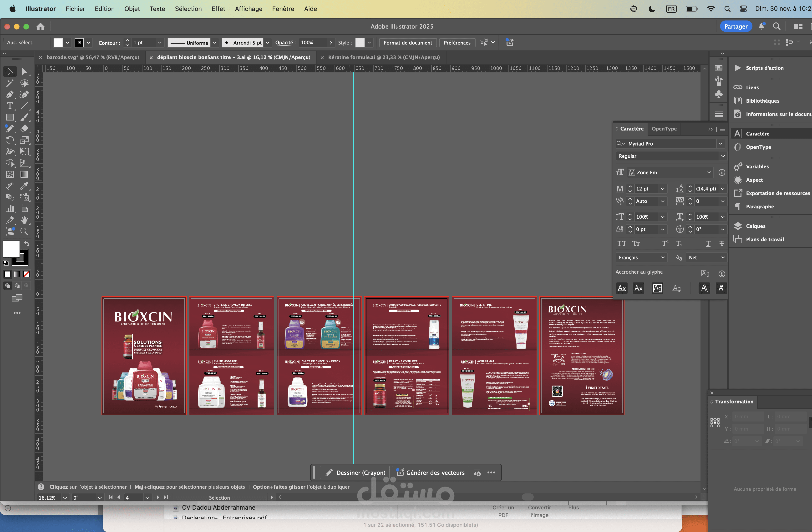Image resolution: width=812 pixels, height=532 pixels.
Task: Open the Uniforme stroke profile dropdown
Action: [x=215, y=43]
